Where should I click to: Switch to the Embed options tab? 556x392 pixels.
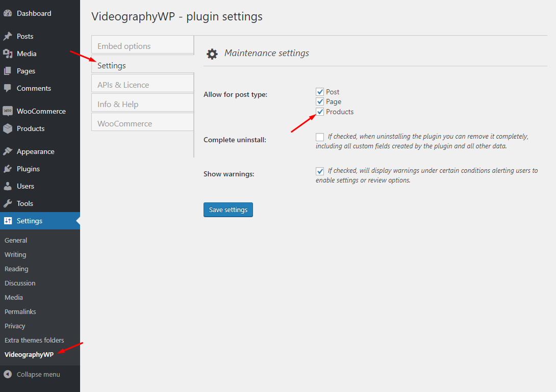pyautogui.click(x=142, y=45)
